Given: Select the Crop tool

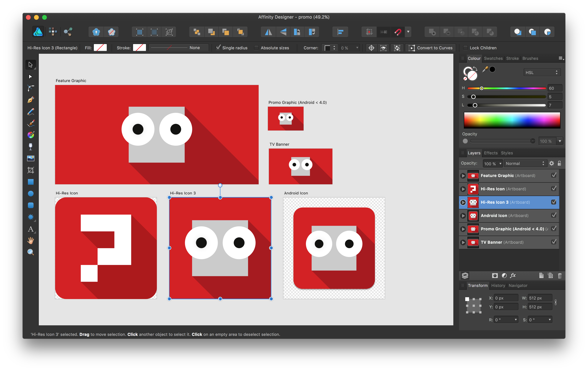Looking at the screenshot, I should 31,170.
